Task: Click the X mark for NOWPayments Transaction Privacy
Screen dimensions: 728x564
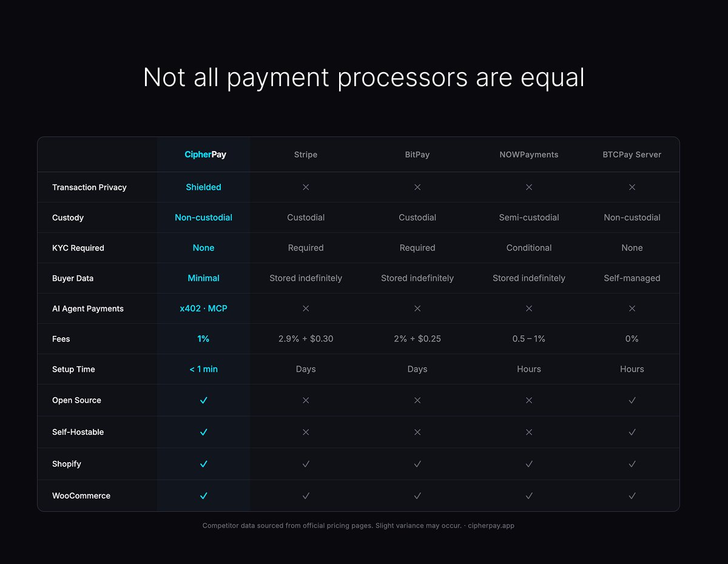Action: click(x=529, y=187)
